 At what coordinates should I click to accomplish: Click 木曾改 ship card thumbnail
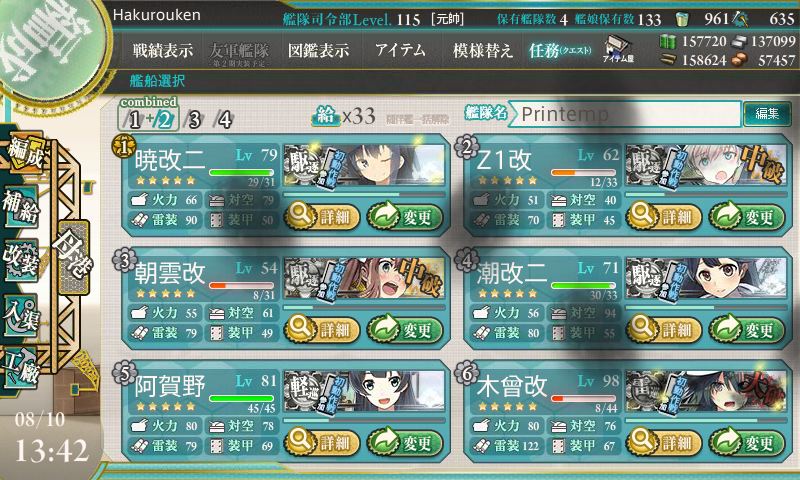pyautogui.click(x=706, y=391)
